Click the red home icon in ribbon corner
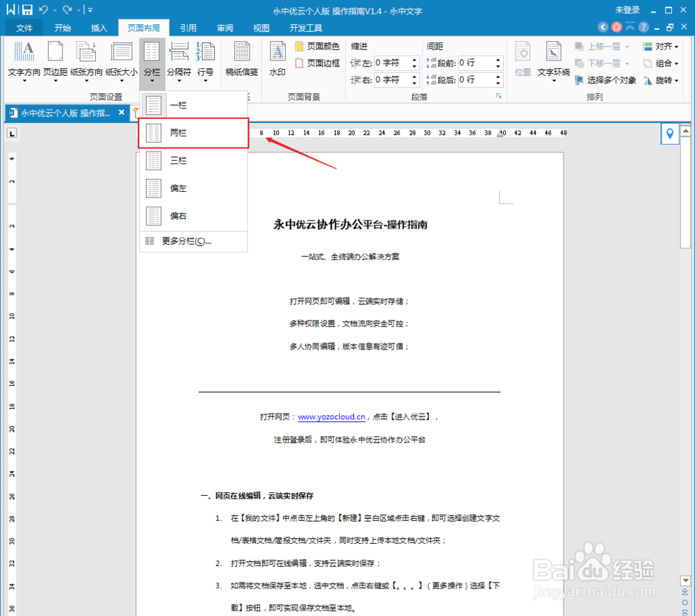The width and height of the screenshot is (695, 616). (616, 27)
